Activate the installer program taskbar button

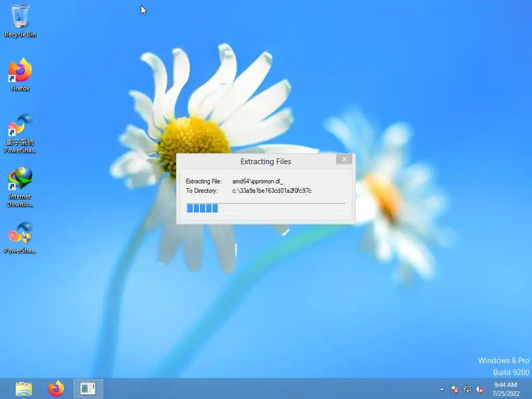(88, 389)
